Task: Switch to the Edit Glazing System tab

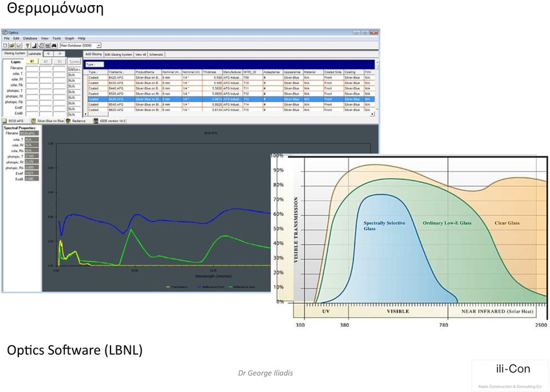Action: [x=119, y=54]
